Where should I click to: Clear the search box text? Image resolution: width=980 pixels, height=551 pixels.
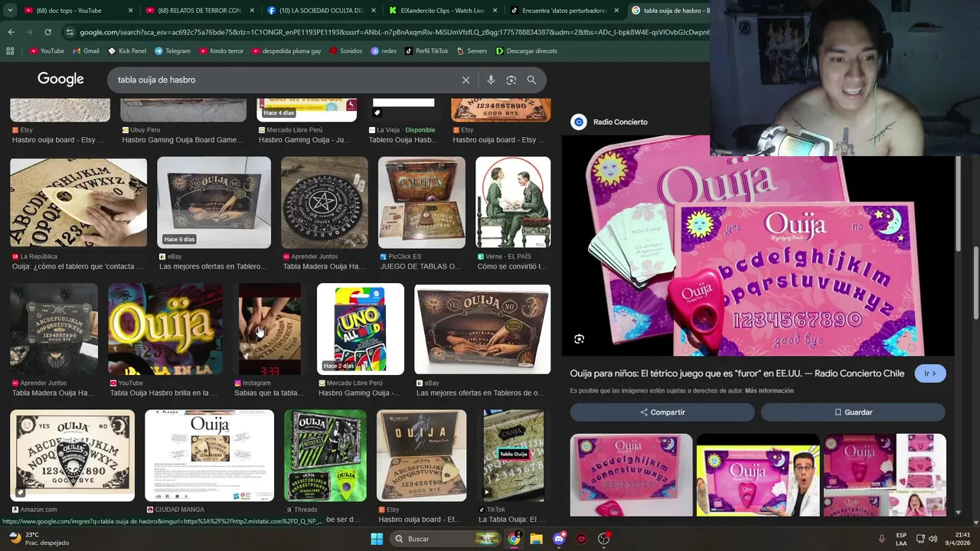465,80
